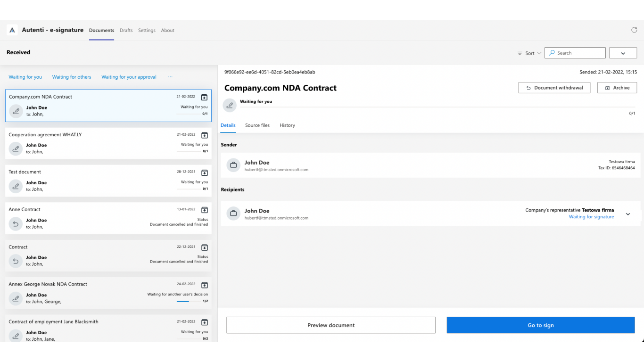Click signature pen icon on Cooperation agreement card
This screenshot has height=362, width=644.
click(16, 149)
